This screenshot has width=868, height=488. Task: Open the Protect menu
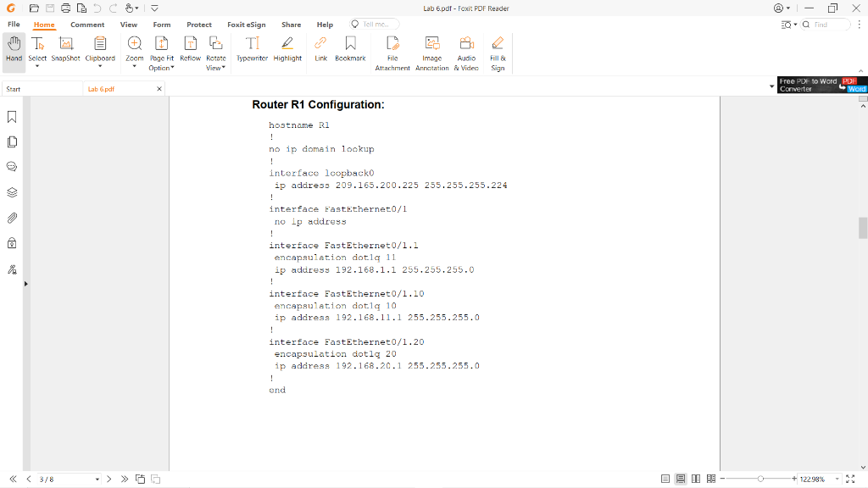point(199,24)
